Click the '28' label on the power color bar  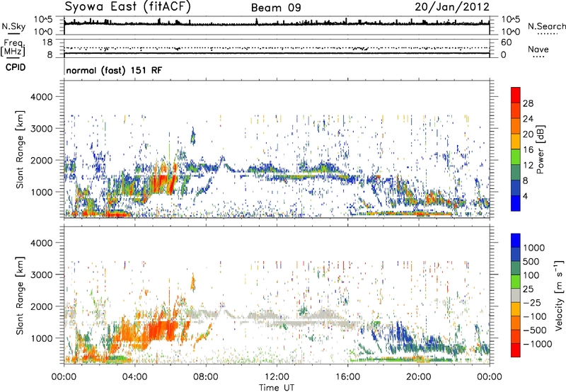(528, 103)
